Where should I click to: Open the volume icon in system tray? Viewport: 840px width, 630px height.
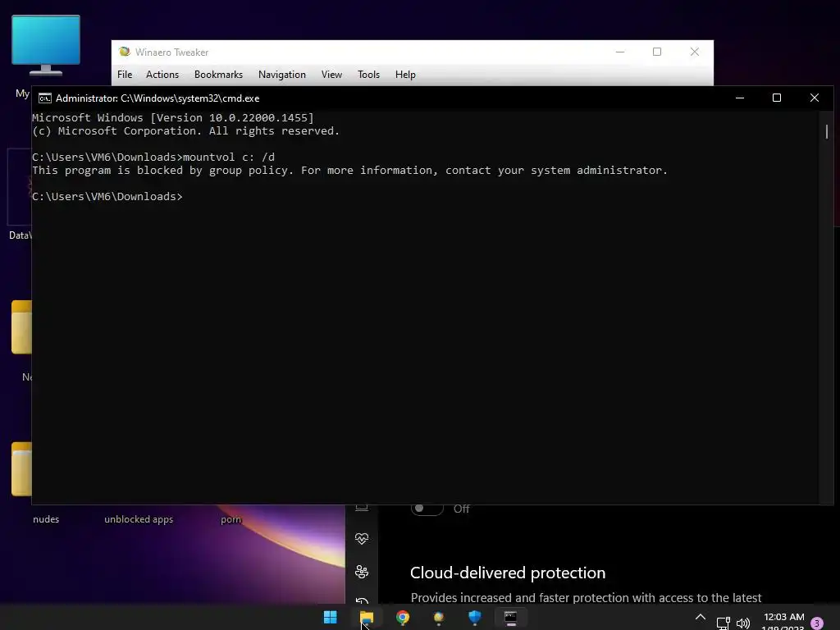point(743,623)
